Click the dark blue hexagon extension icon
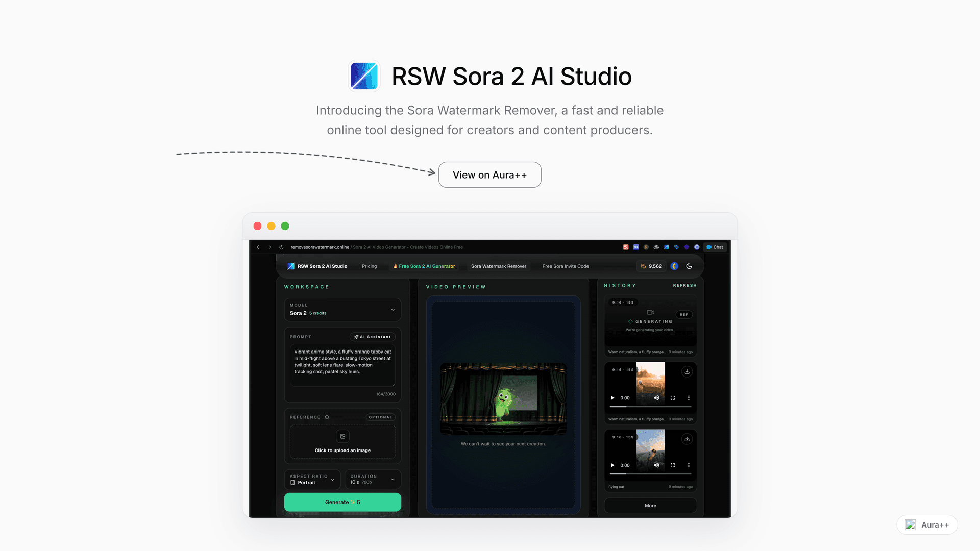 tap(687, 247)
